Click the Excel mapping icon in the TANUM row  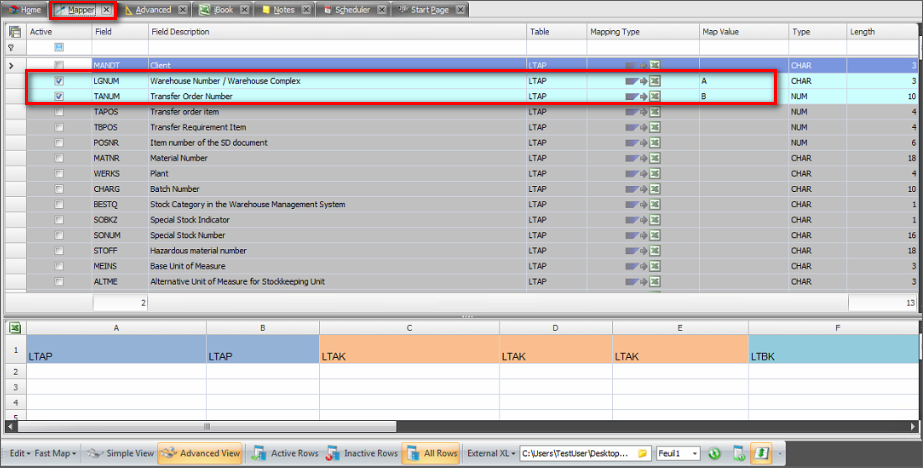(x=655, y=97)
